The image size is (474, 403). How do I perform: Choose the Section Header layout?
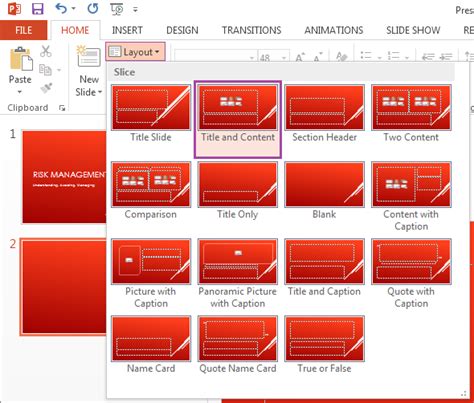[324, 114]
